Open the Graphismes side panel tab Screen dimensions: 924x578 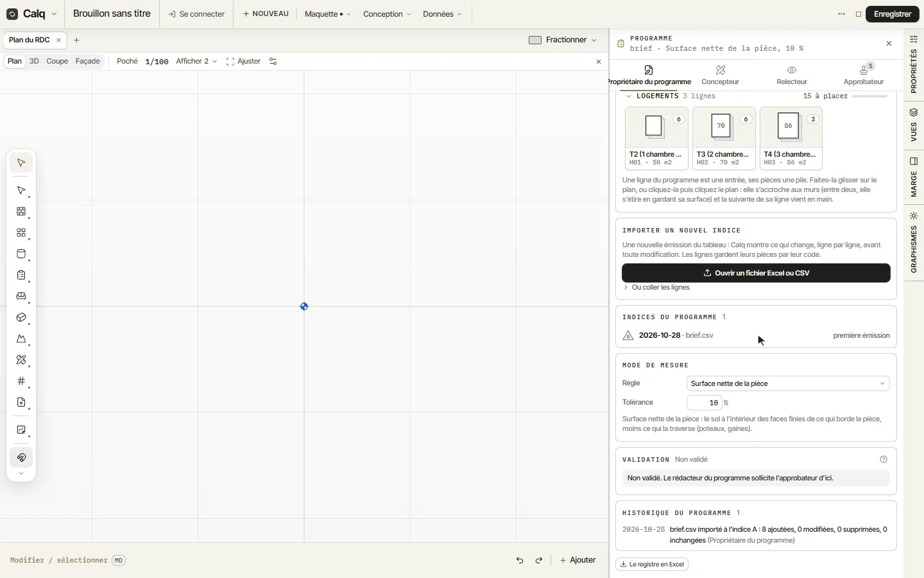914,242
